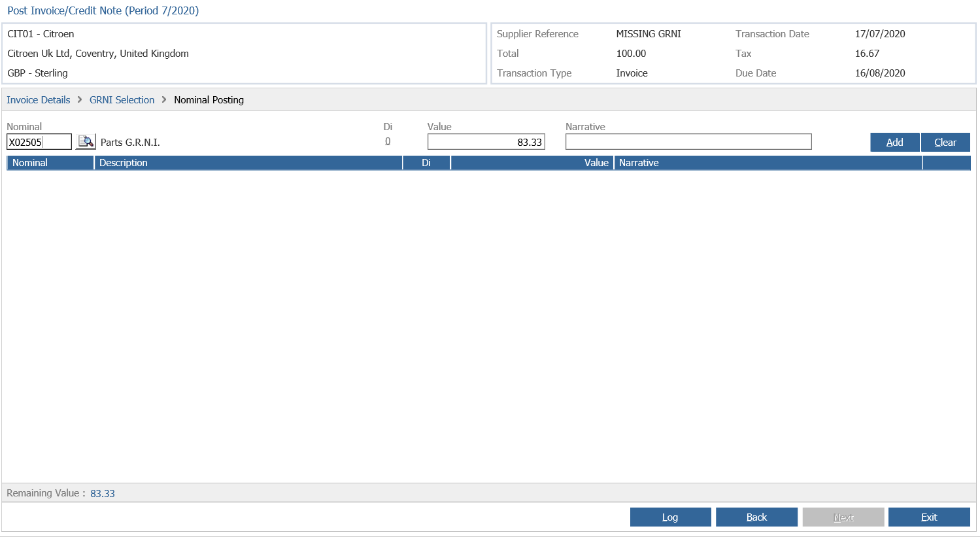Sort by the Description column header

248,163
